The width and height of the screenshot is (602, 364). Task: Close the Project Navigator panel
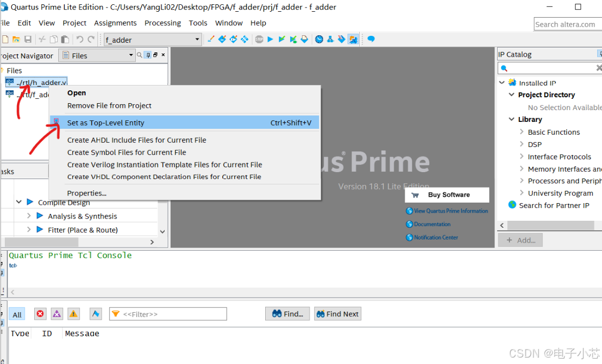[163, 55]
